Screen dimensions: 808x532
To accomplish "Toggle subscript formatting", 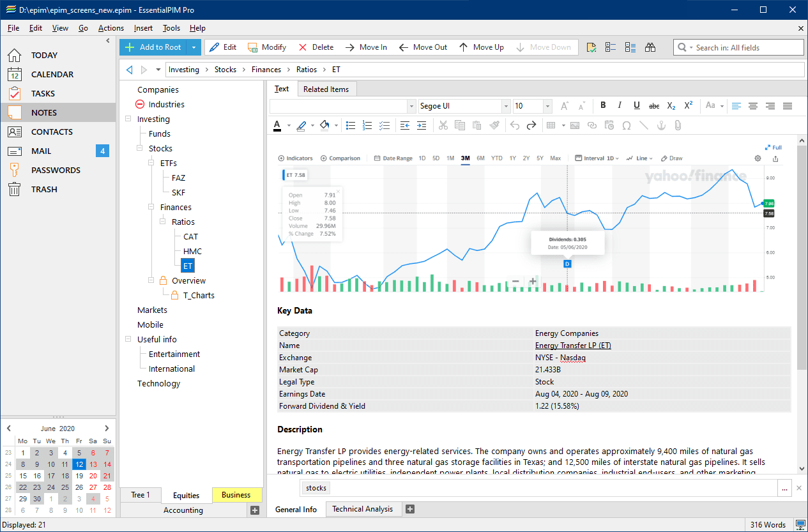I will coord(671,106).
